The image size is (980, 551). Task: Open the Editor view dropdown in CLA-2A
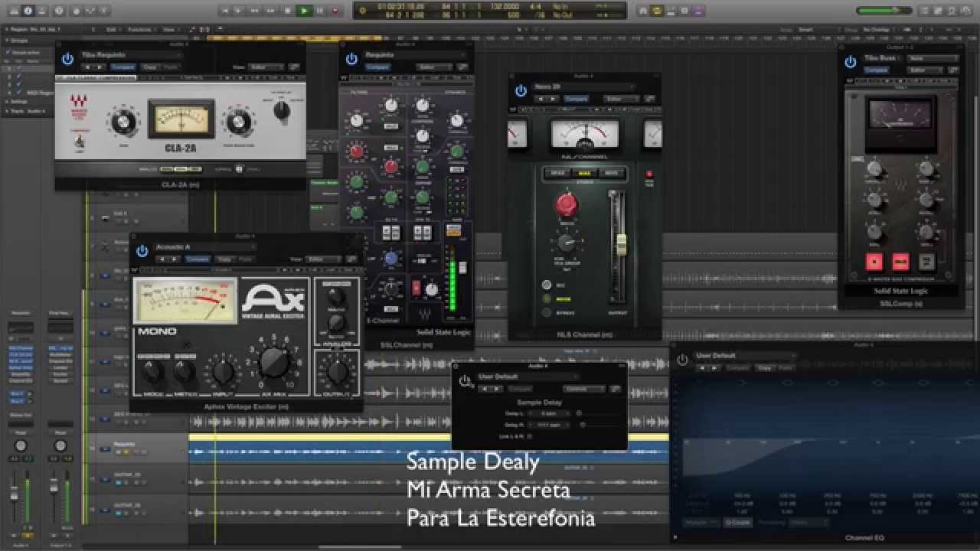click(x=266, y=67)
